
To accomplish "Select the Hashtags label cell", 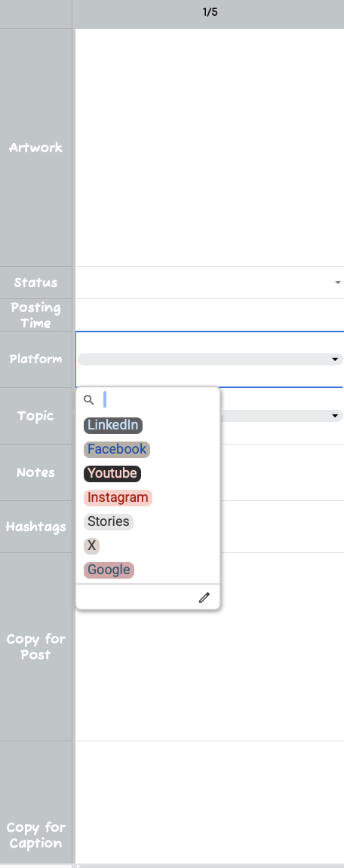I will 36,527.
